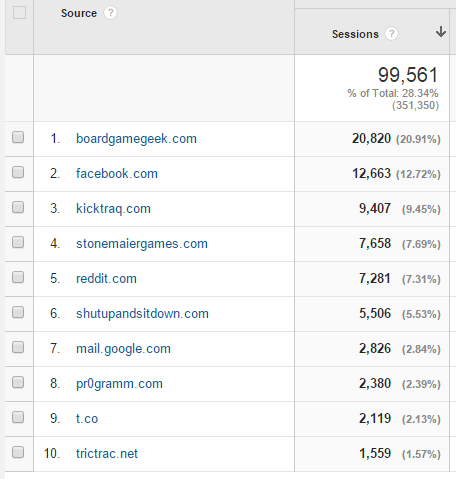This screenshot has height=479, width=456.
Task: Click the Sessions column header label
Action: pos(355,34)
